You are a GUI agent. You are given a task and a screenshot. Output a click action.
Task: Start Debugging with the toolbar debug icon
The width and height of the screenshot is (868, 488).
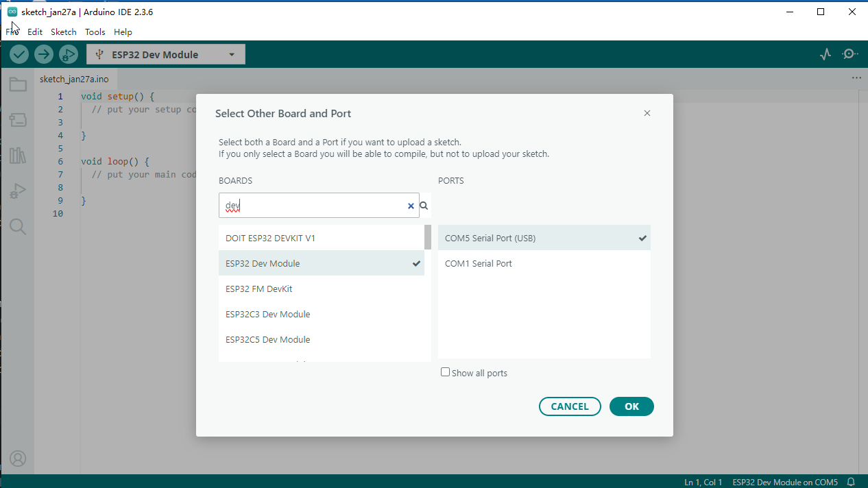69,54
